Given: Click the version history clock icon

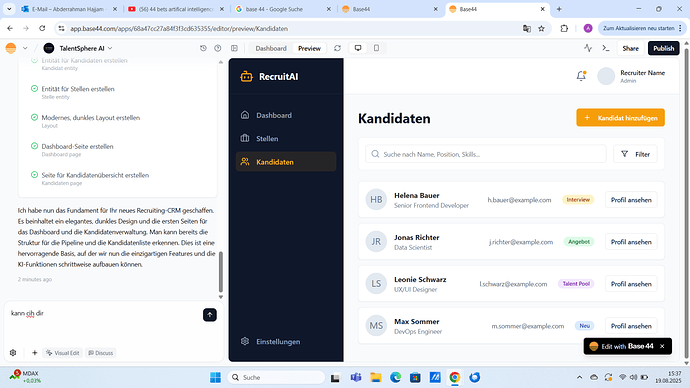Looking at the screenshot, I should tap(203, 48).
